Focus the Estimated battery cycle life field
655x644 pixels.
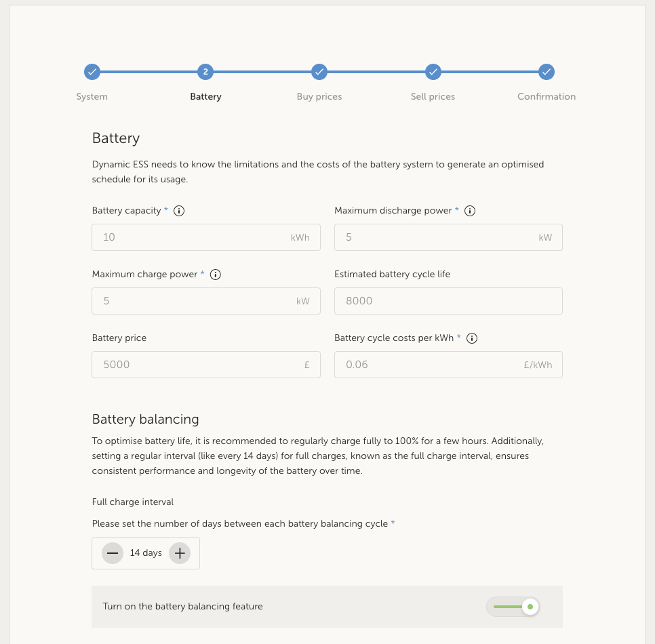coord(448,301)
